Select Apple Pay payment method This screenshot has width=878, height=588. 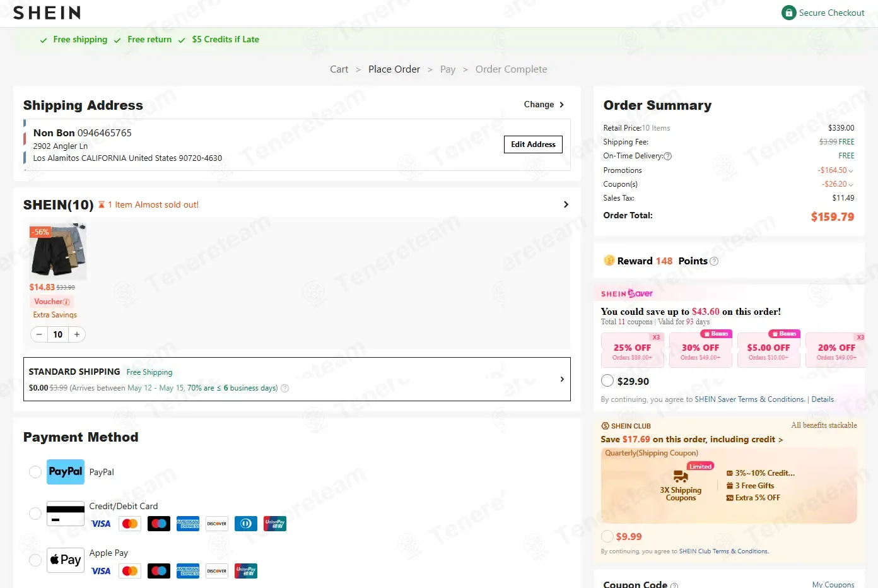[x=35, y=560]
